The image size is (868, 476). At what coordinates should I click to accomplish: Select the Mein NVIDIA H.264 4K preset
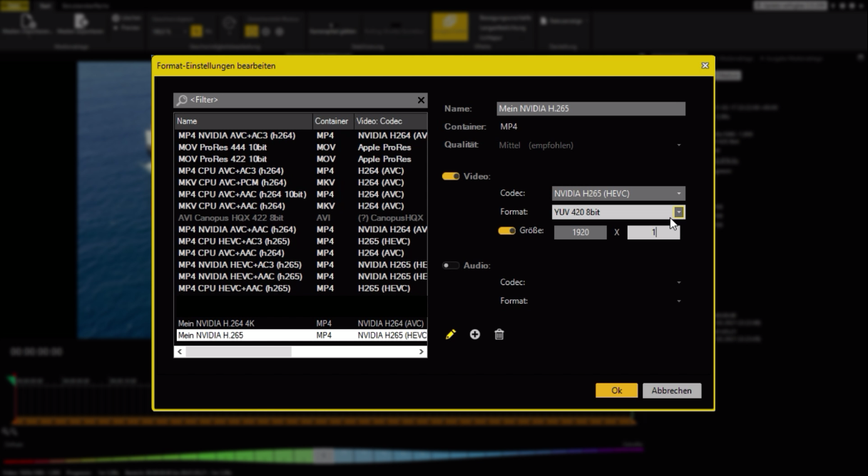[x=242, y=323]
